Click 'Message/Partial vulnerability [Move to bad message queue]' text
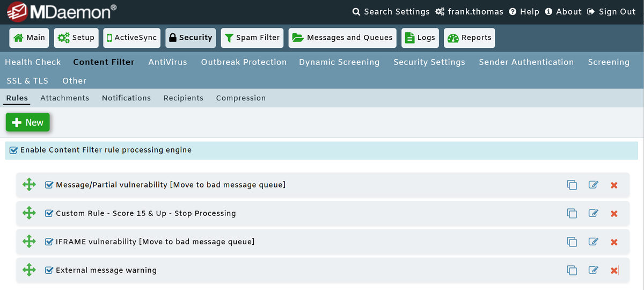 [171, 185]
